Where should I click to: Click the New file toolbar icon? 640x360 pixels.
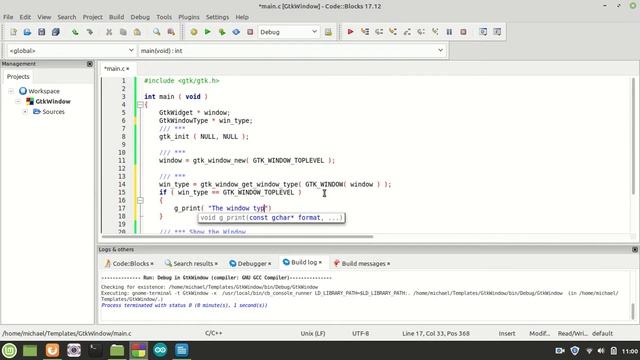point(13,32)
